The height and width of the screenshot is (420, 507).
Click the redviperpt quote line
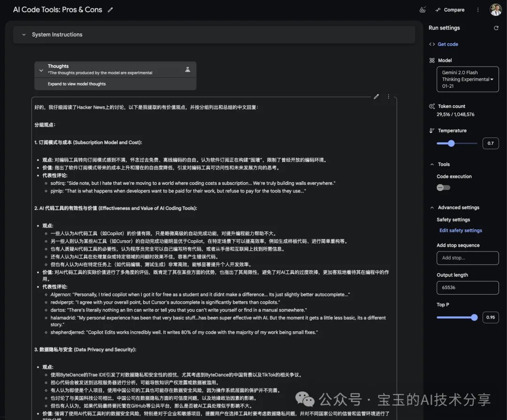(165, 302)
